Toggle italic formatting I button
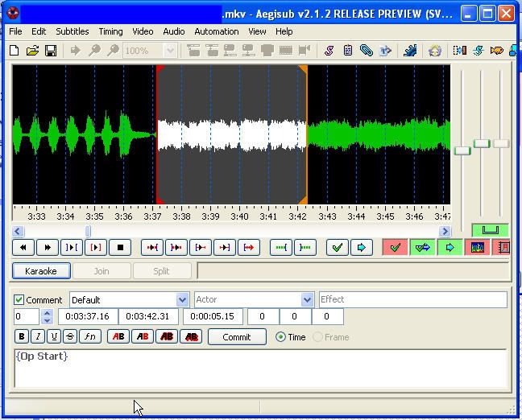The height and width of the screenshot is (420, 522). click(38, 336)
